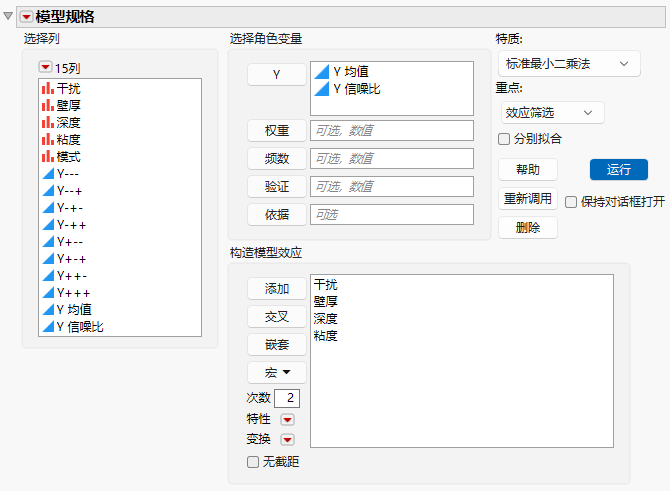
Task: Click the continuous icon beside Y 均值 in column list
Action: click(x=48, y=309)
